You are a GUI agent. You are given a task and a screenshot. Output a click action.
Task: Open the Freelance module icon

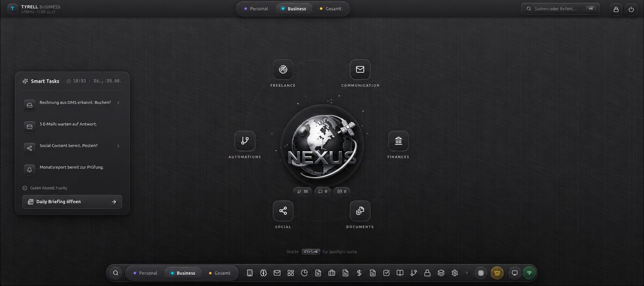pyautogui.click(x=283, y=69)
